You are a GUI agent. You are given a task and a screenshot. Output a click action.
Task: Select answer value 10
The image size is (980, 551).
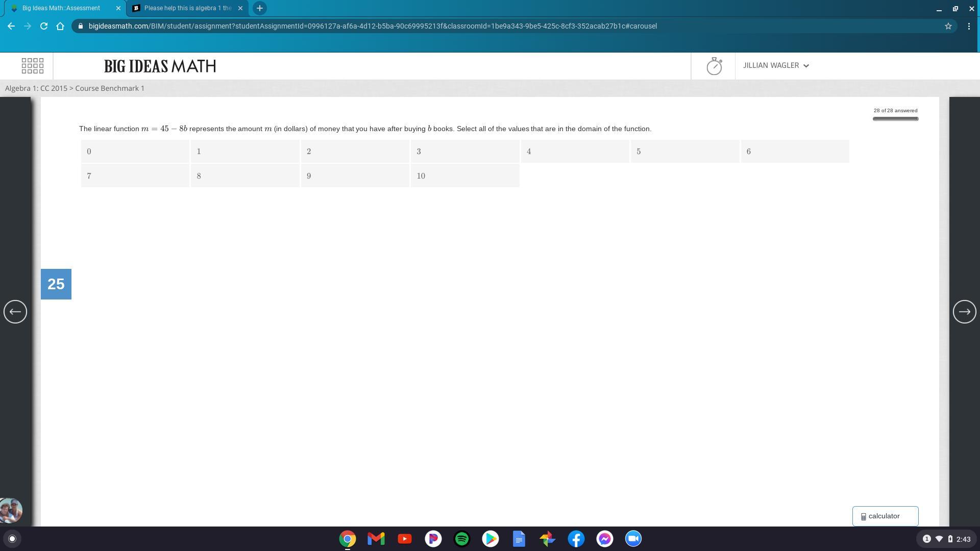(465, 176)
